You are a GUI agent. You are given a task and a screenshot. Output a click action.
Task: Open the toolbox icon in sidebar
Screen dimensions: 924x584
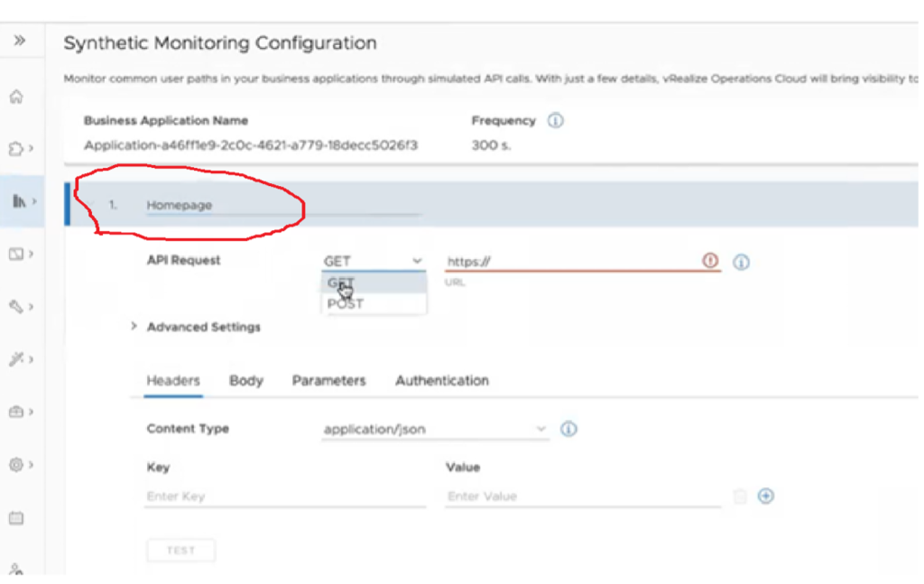[16, 412]
